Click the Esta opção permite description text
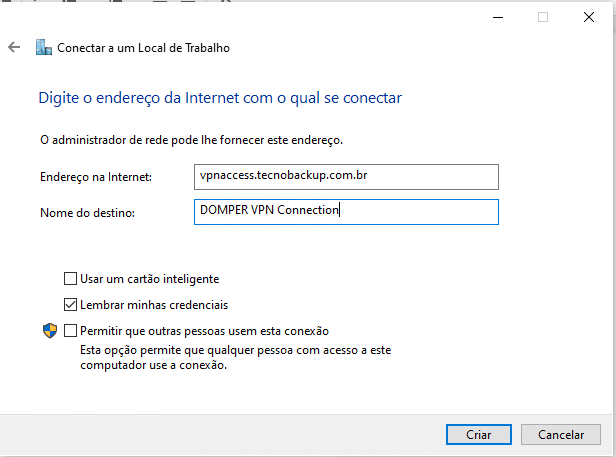Screen dimensions: 616x457 236,358
